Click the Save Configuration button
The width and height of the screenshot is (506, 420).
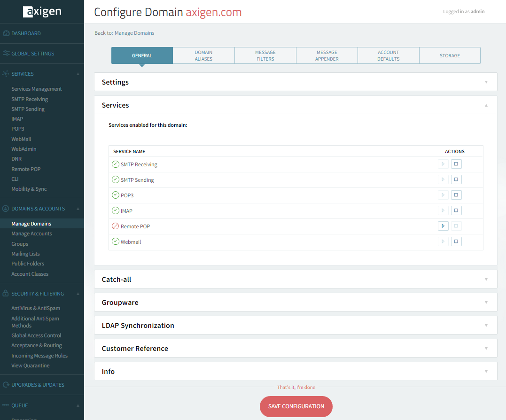coord(296,406)
